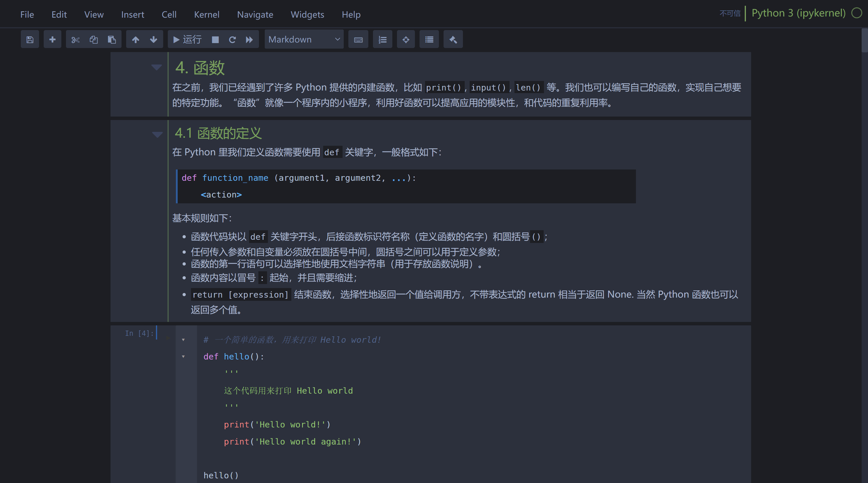Click the docstring '这个代码用来打印 Hello world'
868x483 pixels.
(288, 391)
